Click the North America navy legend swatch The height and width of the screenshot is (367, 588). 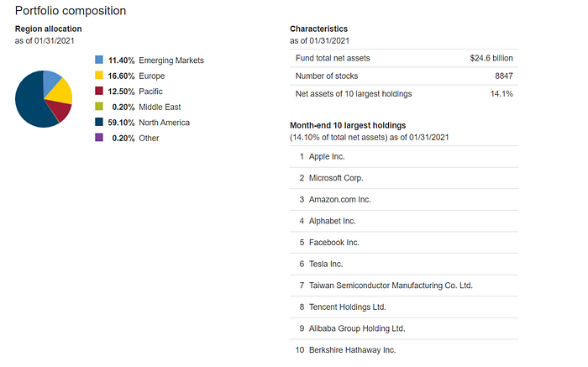tap(99, 123)
